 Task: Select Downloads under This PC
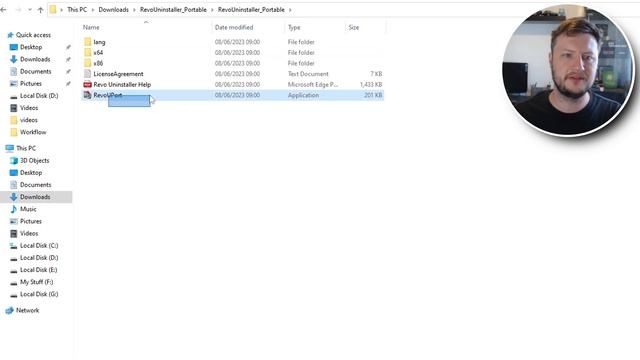tap(35, 197)
